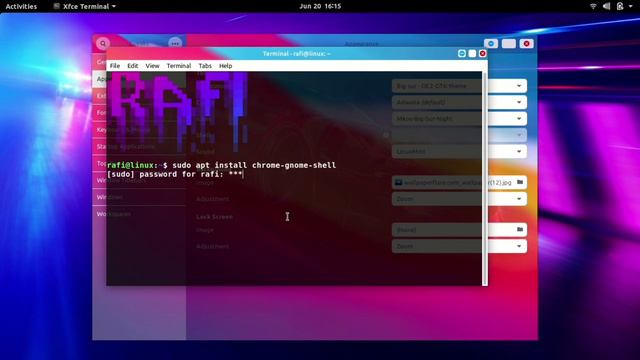Select Keyboard & Mouse in Tweaks sidebar
640x360 pixels.
coord(140,130)
